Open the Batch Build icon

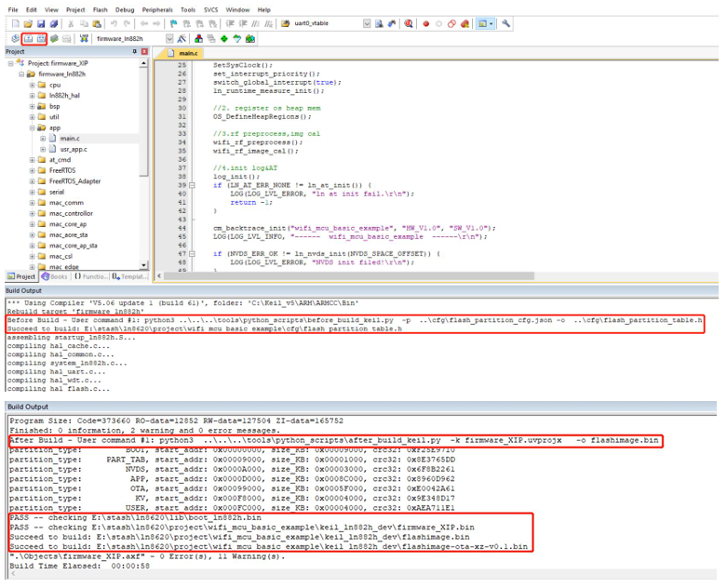pyautogui.click(x=54, y=39)
